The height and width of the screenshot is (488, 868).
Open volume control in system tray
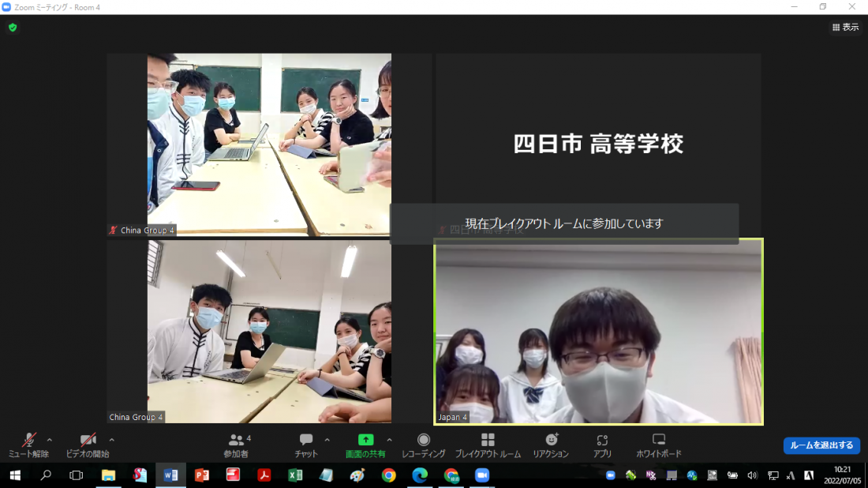click(x=752, y=475)
